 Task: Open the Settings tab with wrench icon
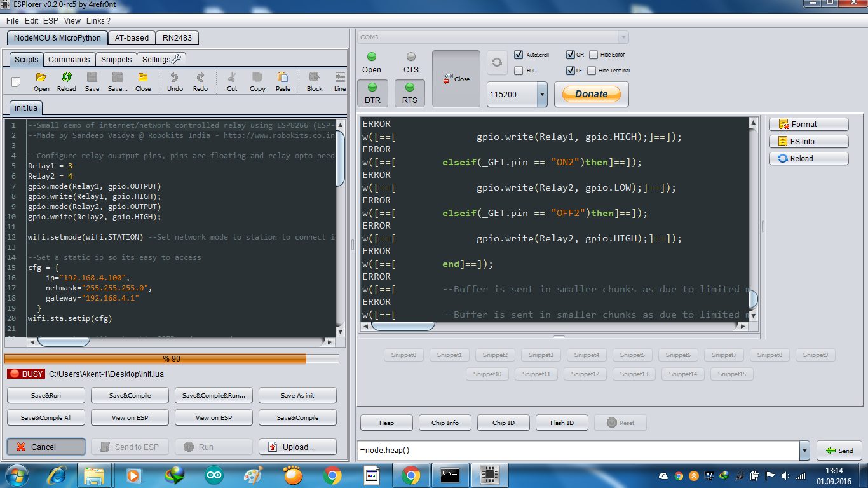pos(162,60)
